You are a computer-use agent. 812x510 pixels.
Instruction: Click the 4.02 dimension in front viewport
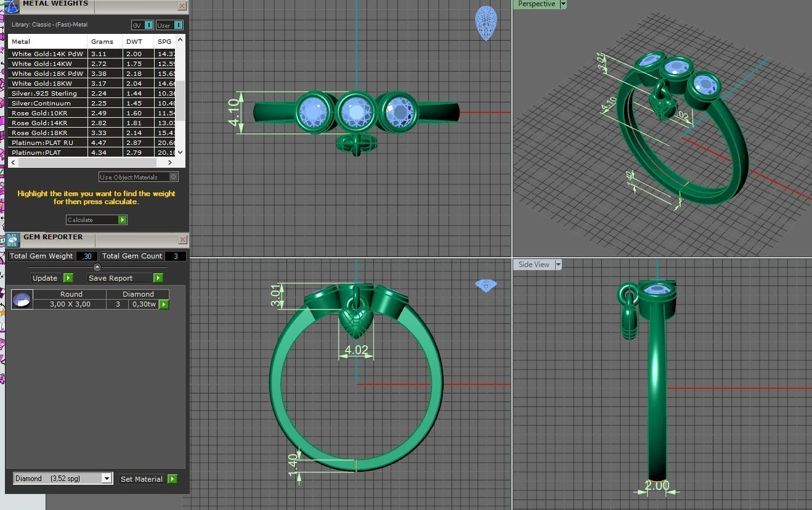pos(356,350)
